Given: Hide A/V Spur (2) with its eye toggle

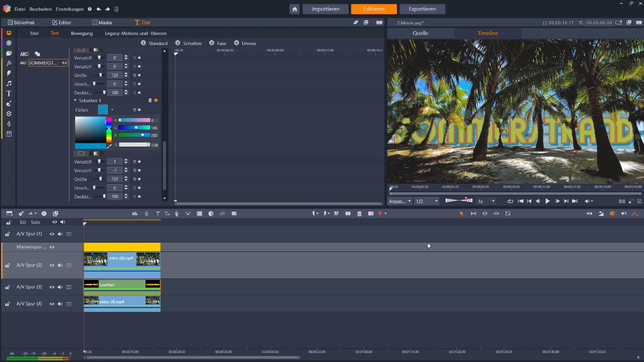Looking at the screenshot, I should [x=51, y=265].
